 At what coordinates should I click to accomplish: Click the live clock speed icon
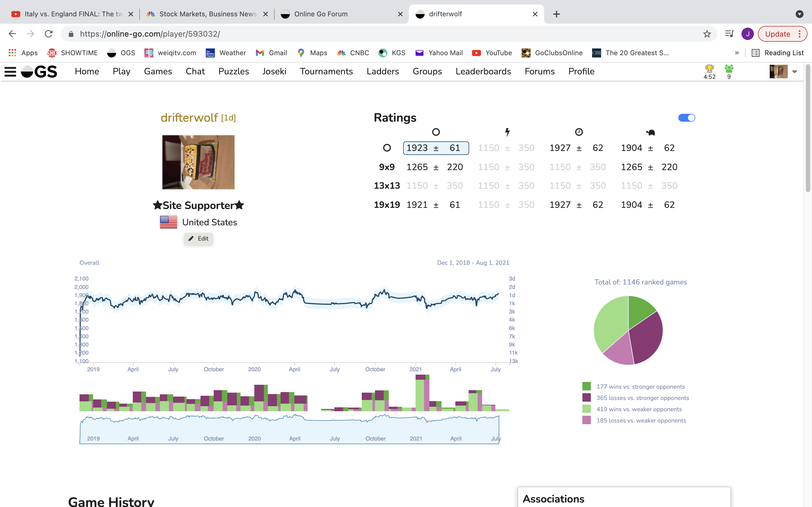coord(579,132)
